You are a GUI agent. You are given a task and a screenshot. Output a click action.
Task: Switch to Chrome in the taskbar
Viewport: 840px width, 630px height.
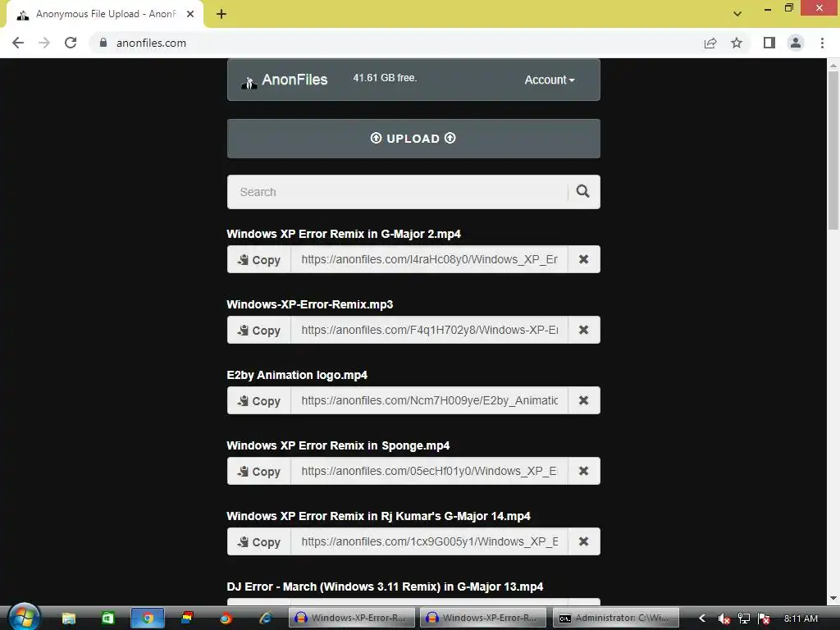pos(148,619)
